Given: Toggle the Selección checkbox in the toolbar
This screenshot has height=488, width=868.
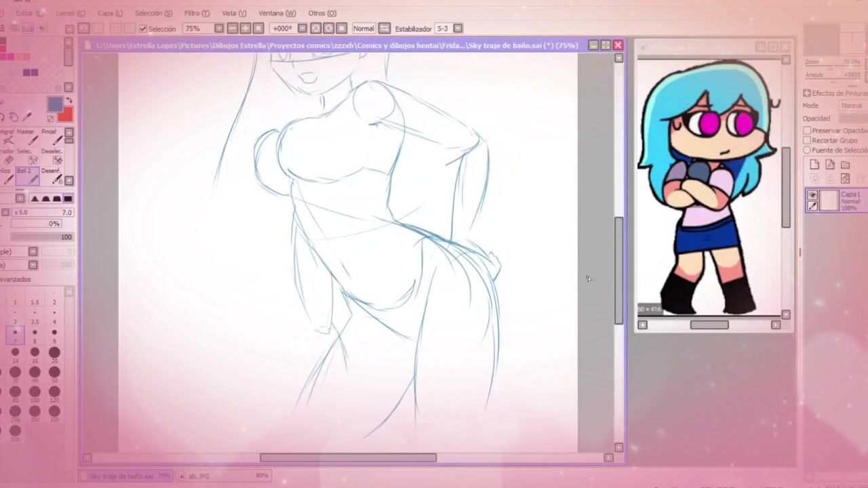Looking at the screenshot, I should coord(143,28).
